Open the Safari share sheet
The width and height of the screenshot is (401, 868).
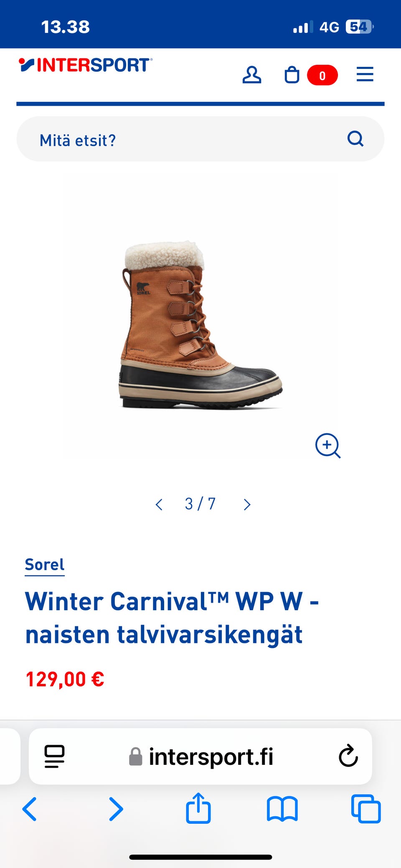198,808
